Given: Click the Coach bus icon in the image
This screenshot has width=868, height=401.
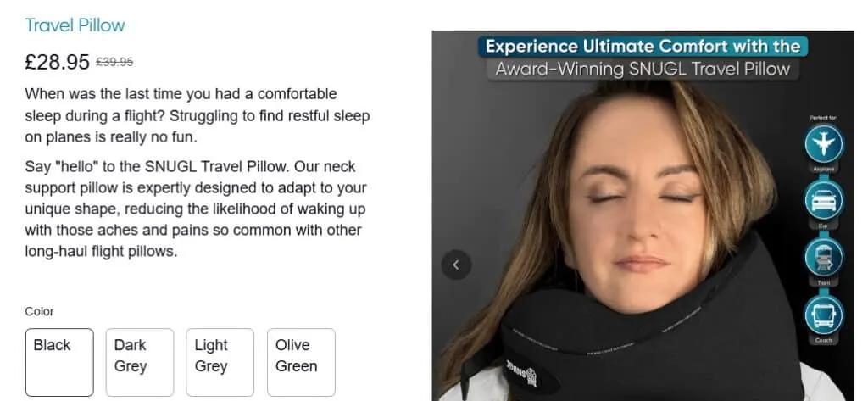Looking at the screenshot, I should click(824, 314).
